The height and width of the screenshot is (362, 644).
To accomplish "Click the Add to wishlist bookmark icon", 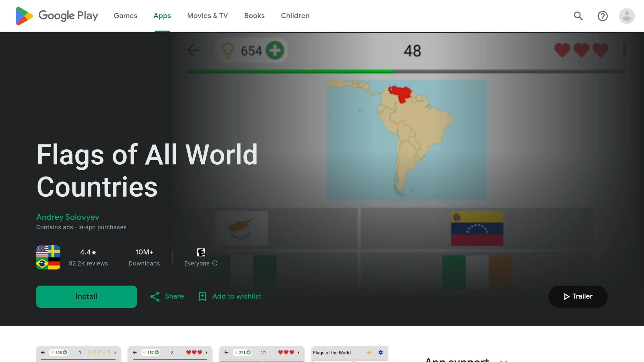I will 202,296.
